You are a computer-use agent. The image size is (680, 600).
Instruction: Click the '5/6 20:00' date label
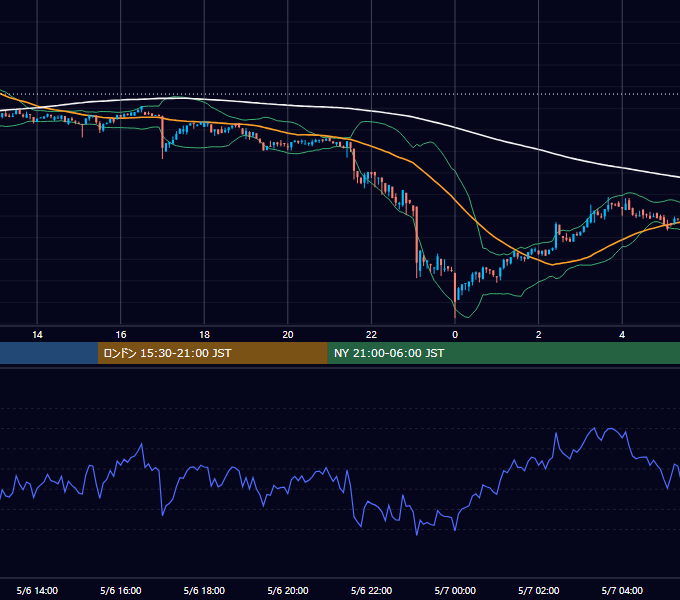(288, 590)
